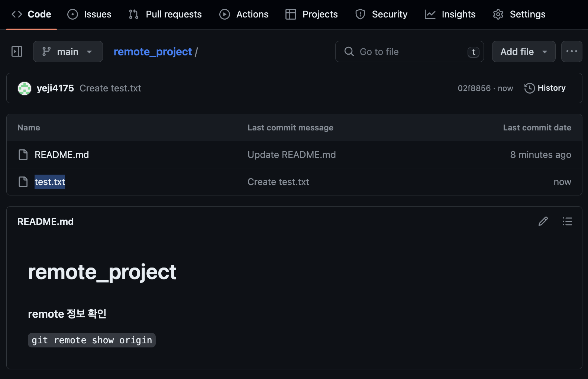
Task: Open the Projects tab
Action: [311, 14]
